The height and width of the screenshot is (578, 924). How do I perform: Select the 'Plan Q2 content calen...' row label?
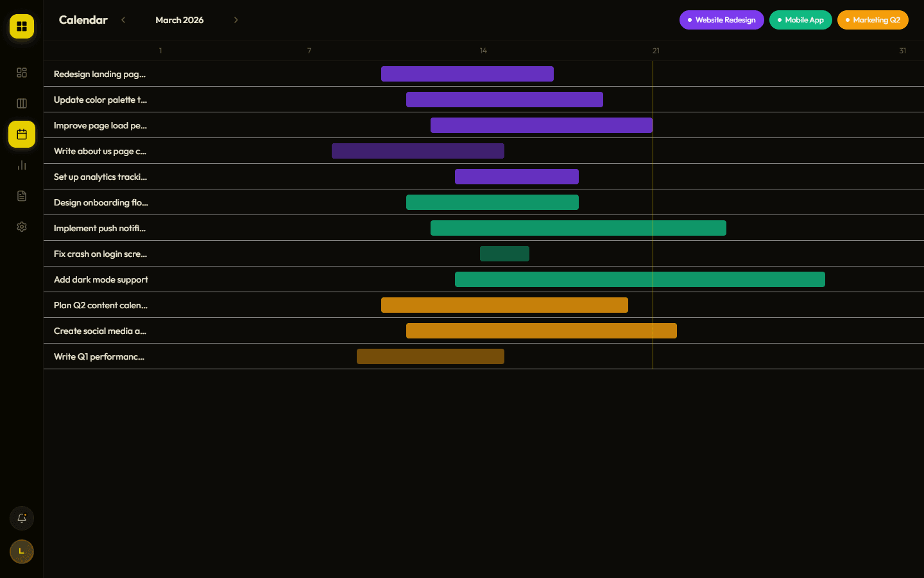[x=101, y=305]
